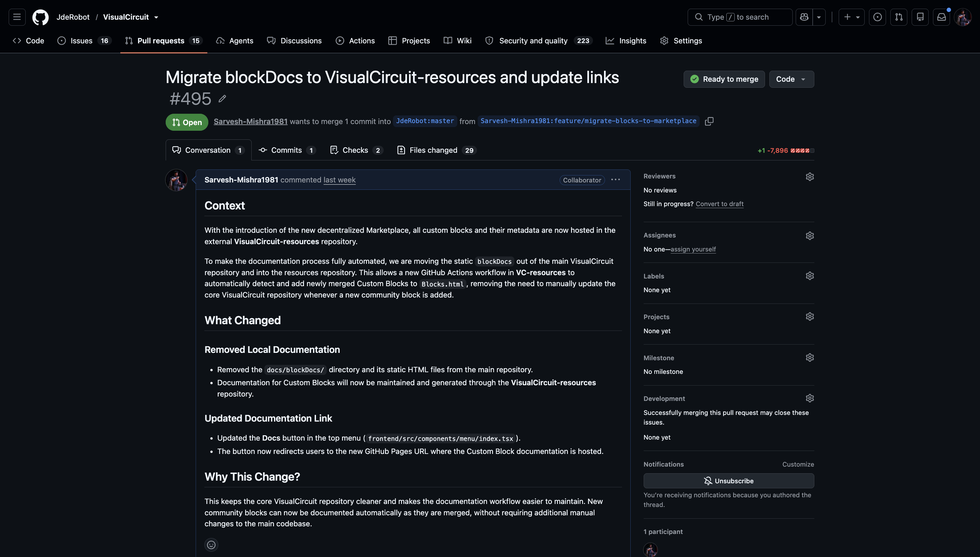Viewport: 980px width, 557px height.
Task: Open the hamburger navigation menu
Action: pyautogui.click(x=17, y=17)
